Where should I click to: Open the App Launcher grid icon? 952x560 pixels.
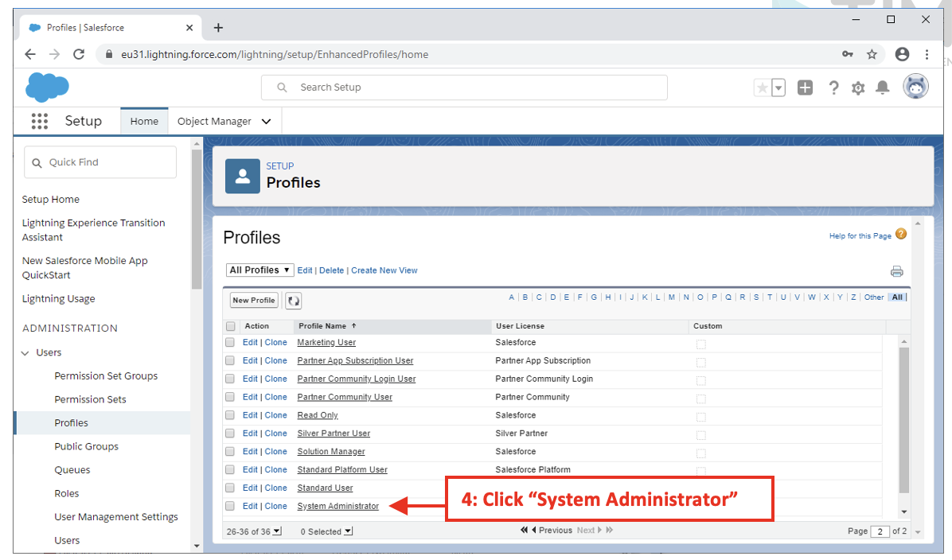coord(39,121)
